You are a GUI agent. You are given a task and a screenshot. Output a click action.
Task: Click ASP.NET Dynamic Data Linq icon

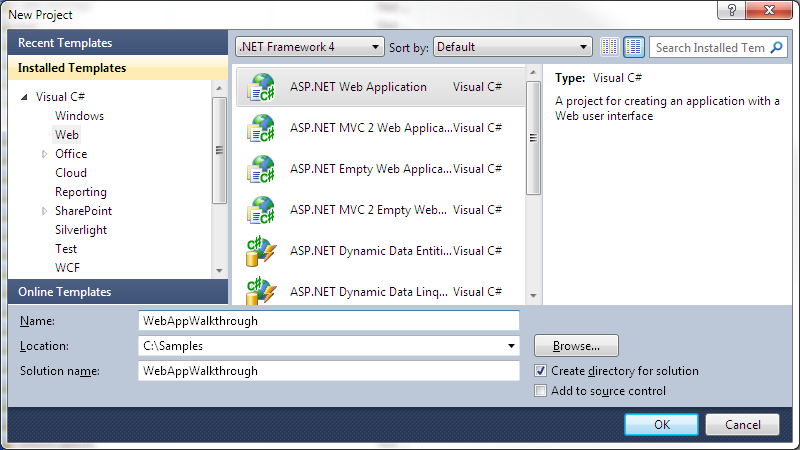pyautogui.click(x=261, y=291)
